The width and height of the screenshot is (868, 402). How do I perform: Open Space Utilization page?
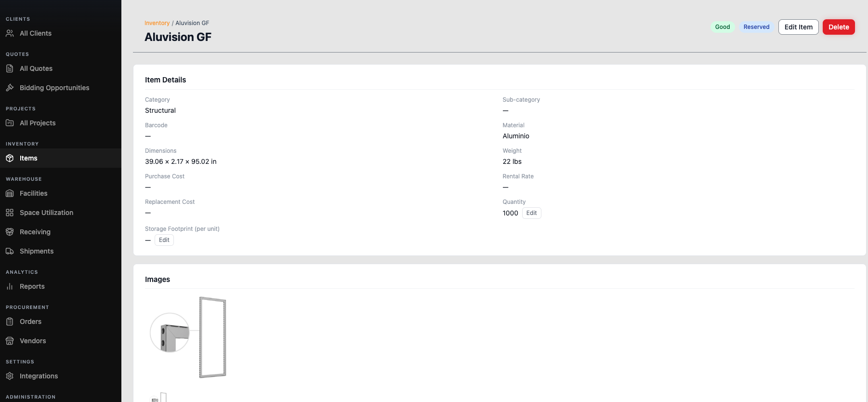point(61,213)
